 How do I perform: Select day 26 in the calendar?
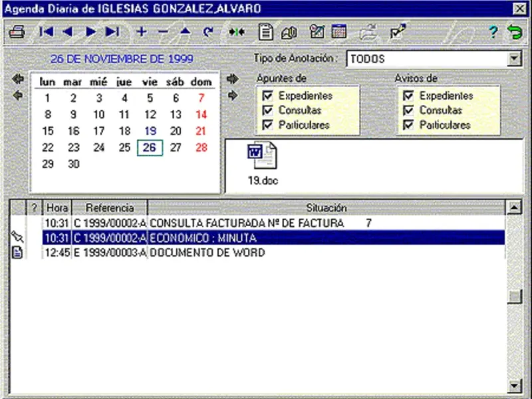click(150, 148)
